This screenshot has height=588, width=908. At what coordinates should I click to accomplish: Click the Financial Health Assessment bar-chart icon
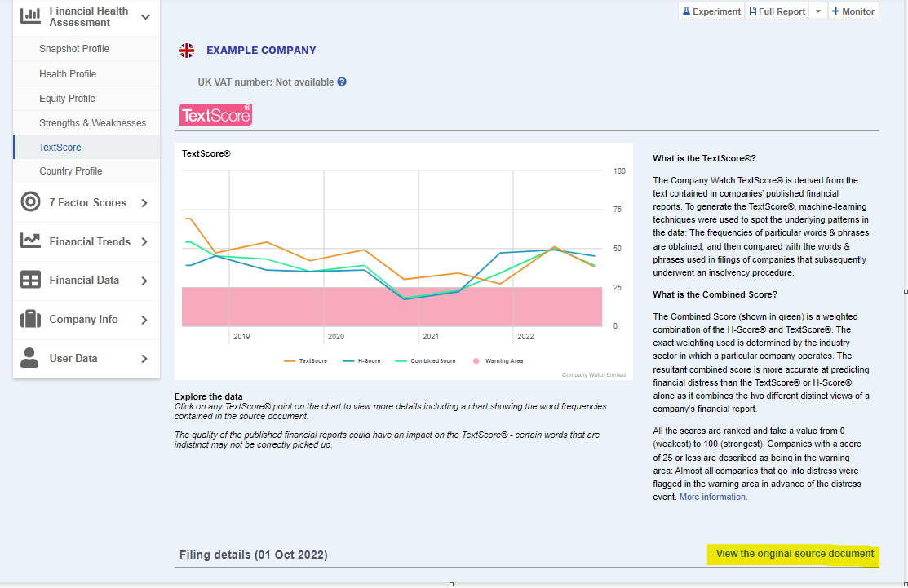(30, 15)
